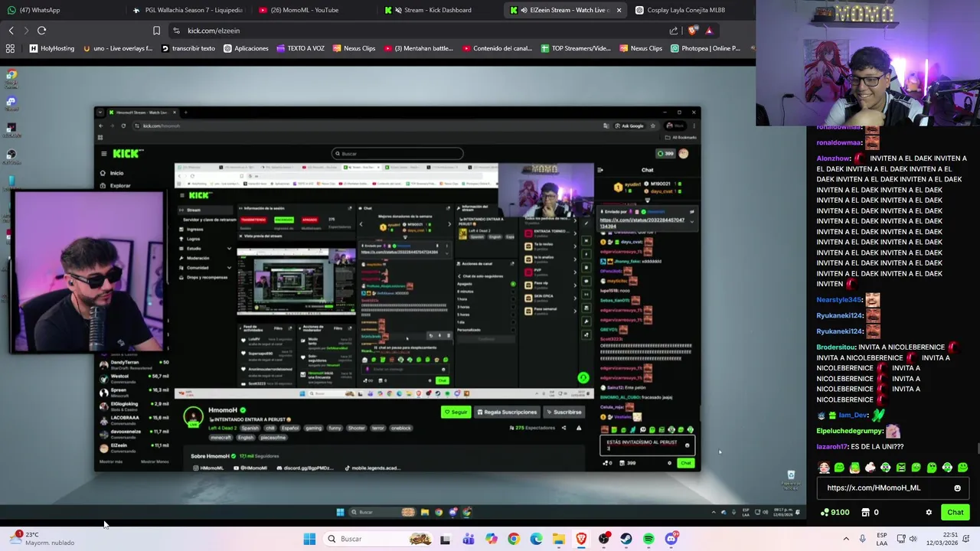The width and height of the screenshot is (980, 551).
Task: Click username Alonzhow in chat
Action: click(x=834, y=158)
